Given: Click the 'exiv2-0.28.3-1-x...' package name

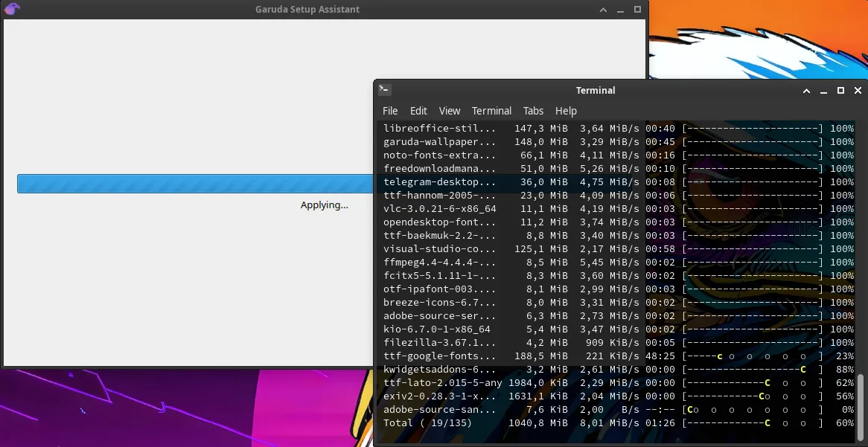Looking at the screenshot, I should pyautogui.click(x=440, y=396).
